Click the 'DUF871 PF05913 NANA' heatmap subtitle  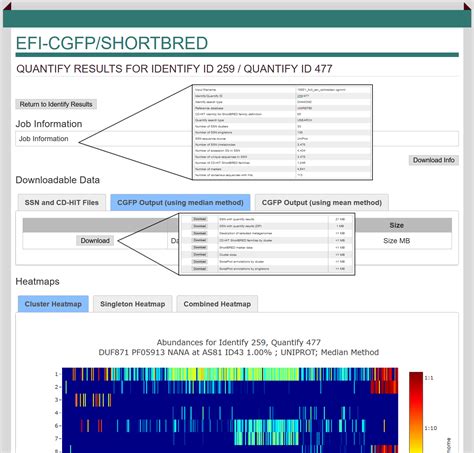click(239, 352)
